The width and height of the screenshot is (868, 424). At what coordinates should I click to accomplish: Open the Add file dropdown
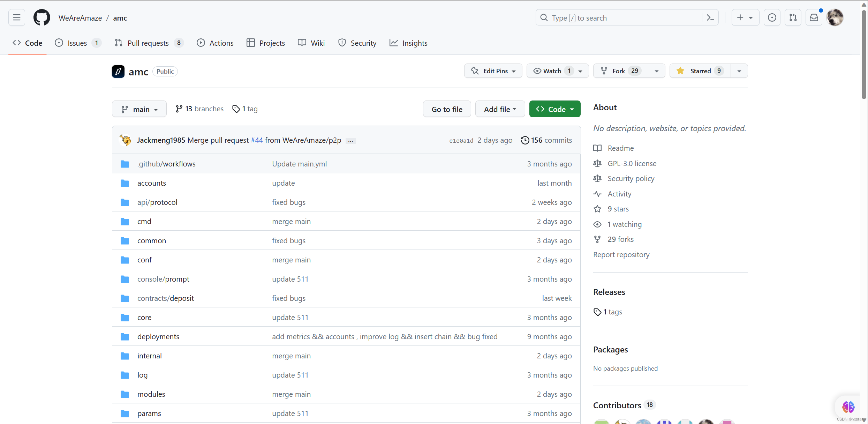500,109
